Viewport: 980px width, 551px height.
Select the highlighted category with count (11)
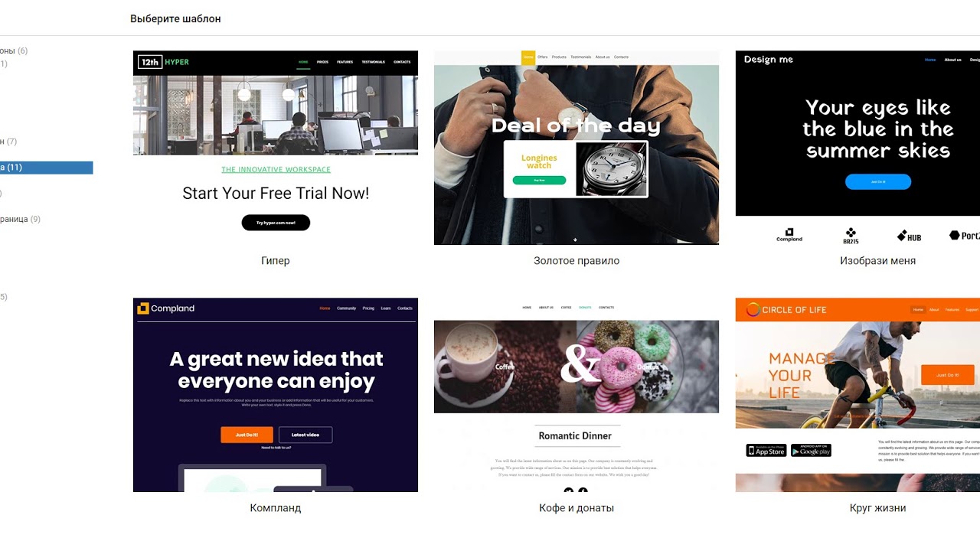click(46, 168)
